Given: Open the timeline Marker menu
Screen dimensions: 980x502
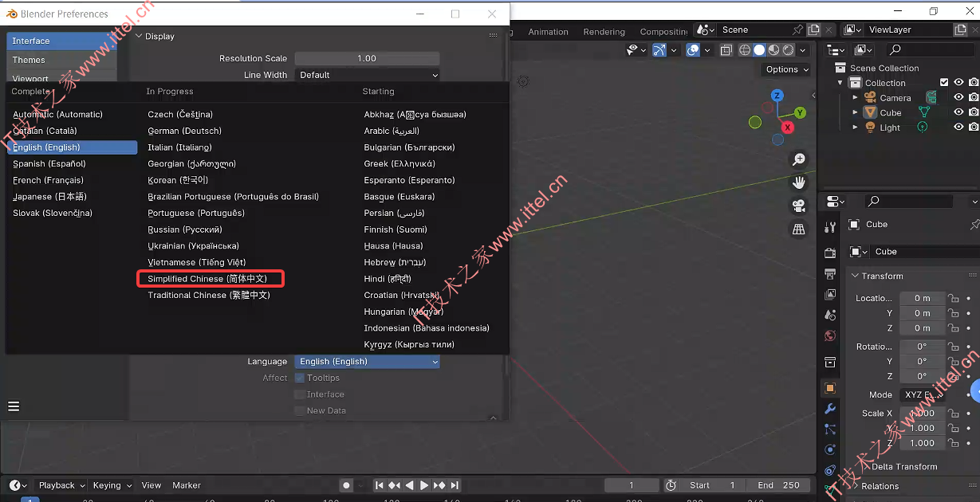Looking at the screenshot, I should click(187, 485).
